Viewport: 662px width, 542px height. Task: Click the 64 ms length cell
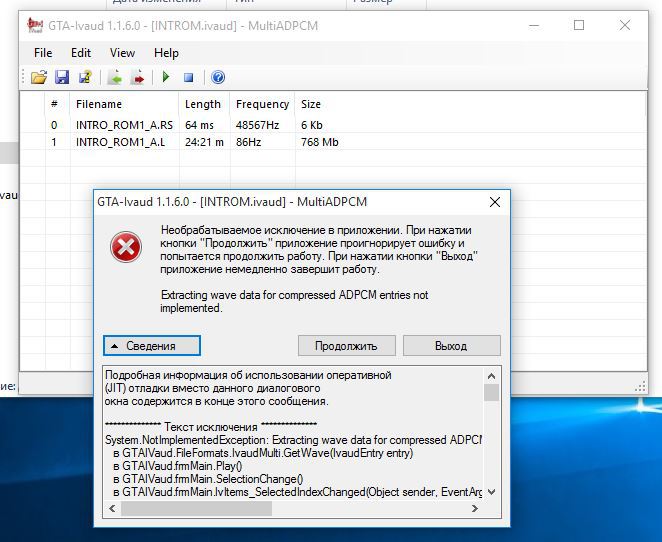(x=199, y=125)
